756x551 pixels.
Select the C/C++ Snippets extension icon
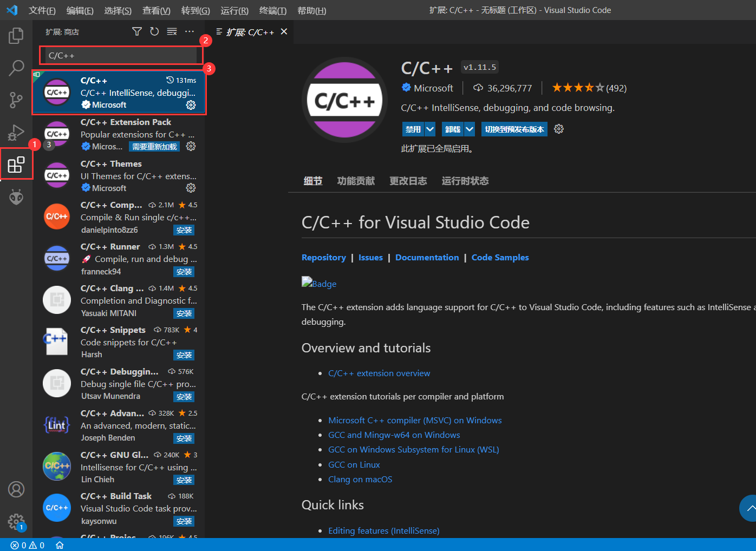click(x=57, y=342)
